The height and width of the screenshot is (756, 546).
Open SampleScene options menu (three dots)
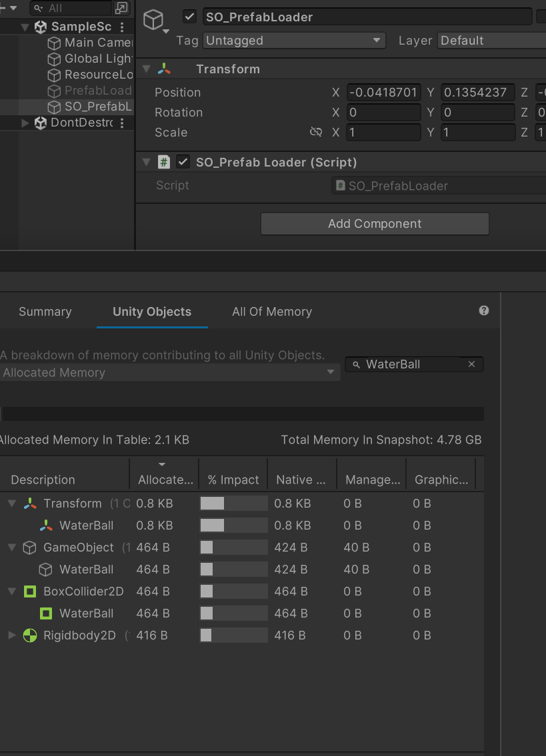tap(121, 27)
